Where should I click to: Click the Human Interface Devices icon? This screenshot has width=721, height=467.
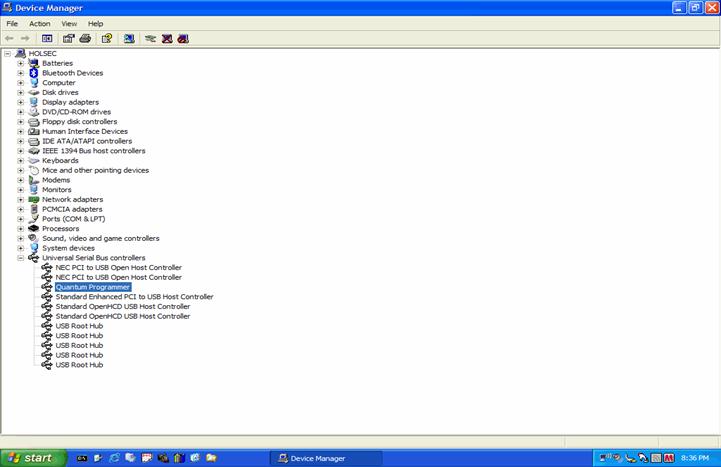pyautogui.click(x=34, y=131)
